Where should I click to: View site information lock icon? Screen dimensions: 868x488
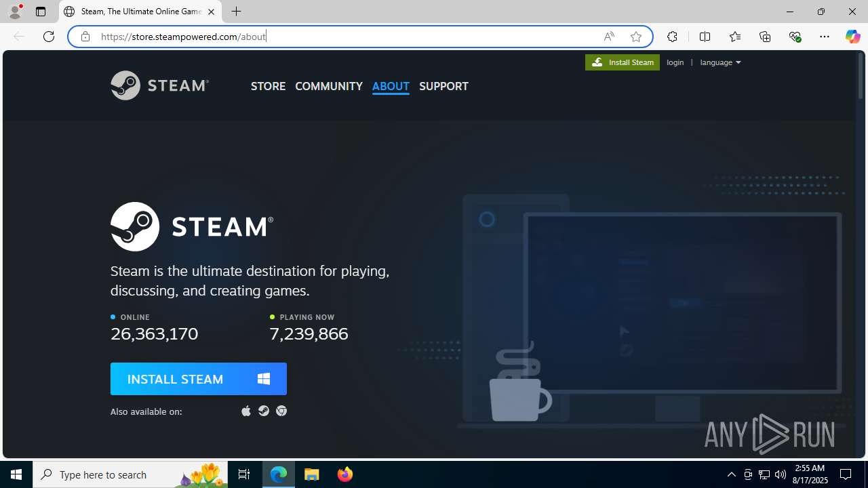85,37
